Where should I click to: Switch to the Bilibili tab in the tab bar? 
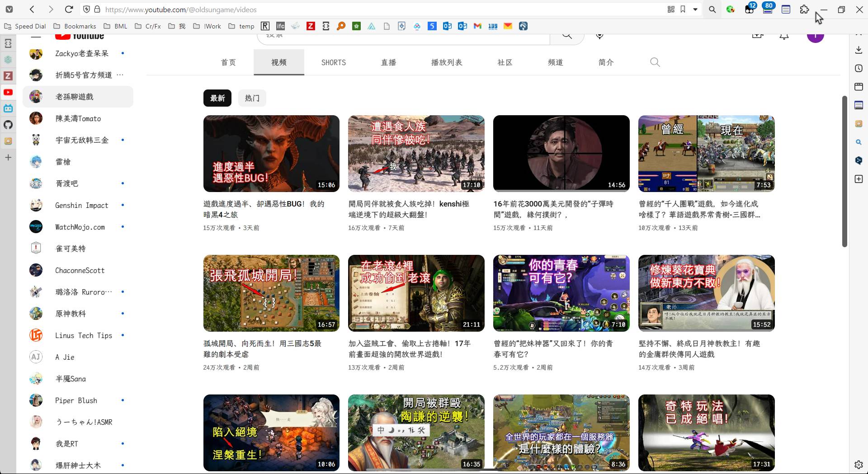coord(8,108)
